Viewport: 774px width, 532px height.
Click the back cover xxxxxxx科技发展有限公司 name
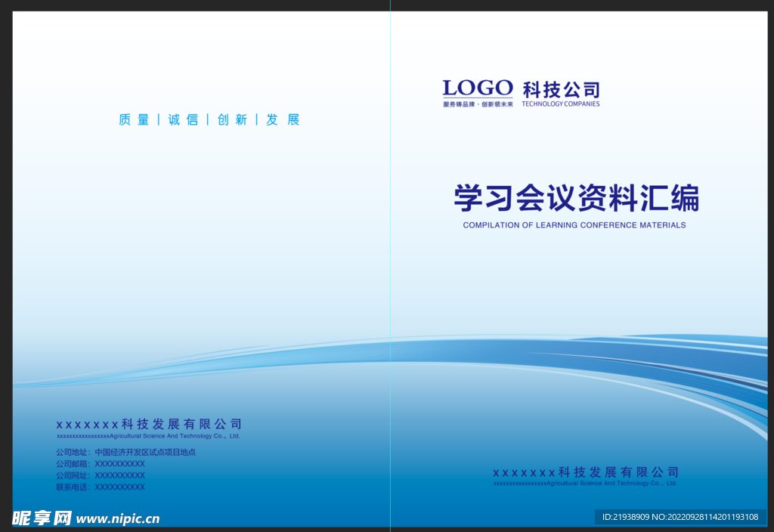click(x=149, y=425)
